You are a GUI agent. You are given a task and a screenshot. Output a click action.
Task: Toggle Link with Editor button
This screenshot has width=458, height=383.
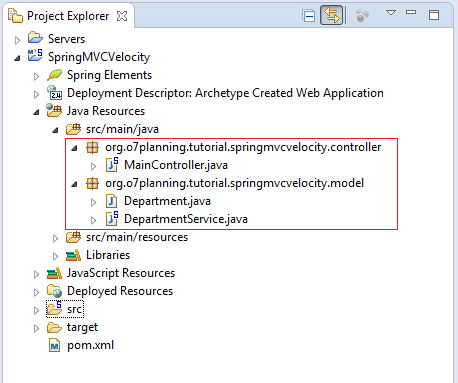pyautogui.click(x=331, y=15)
